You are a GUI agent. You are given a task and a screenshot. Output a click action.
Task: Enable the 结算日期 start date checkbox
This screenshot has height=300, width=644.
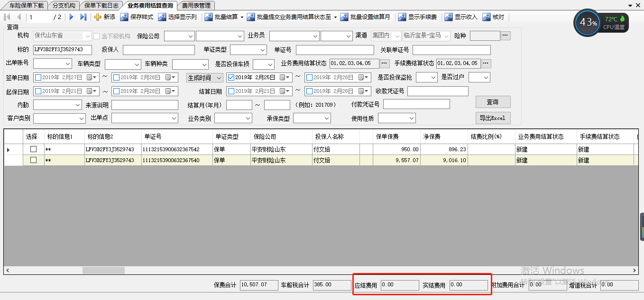[231, 91]
